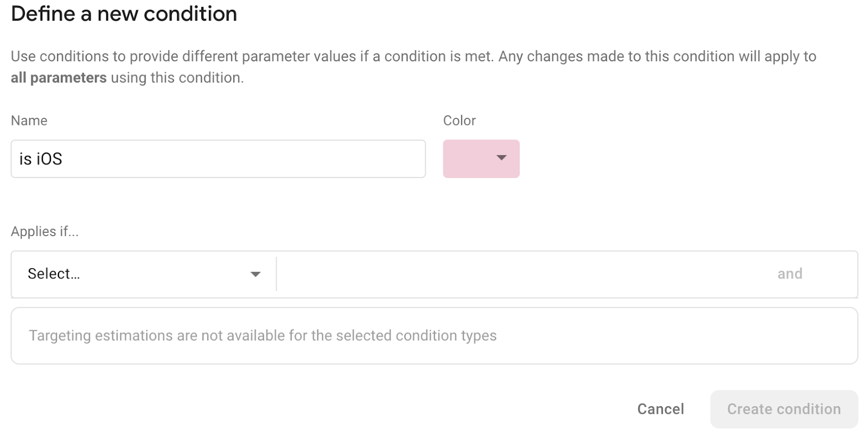Click the 'Define a new condition' heading
Image resolution: width=868 pixels, height=437 pixels.
[x=124, y=14]
